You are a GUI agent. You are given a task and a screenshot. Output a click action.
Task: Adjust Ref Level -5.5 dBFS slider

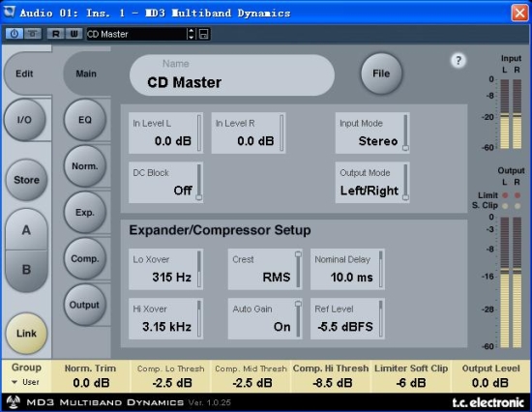click(x=381, y=319)
